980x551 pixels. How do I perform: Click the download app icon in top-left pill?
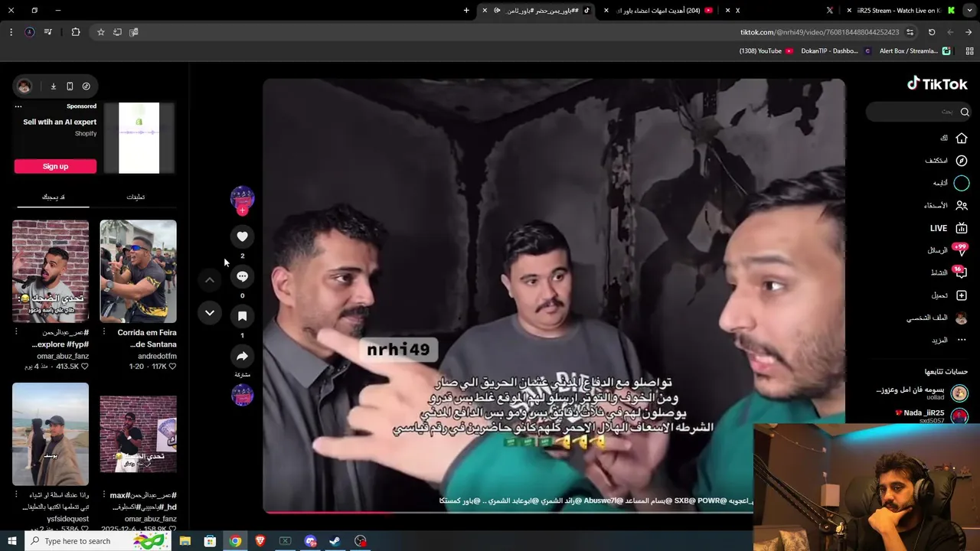pos(54,86)
